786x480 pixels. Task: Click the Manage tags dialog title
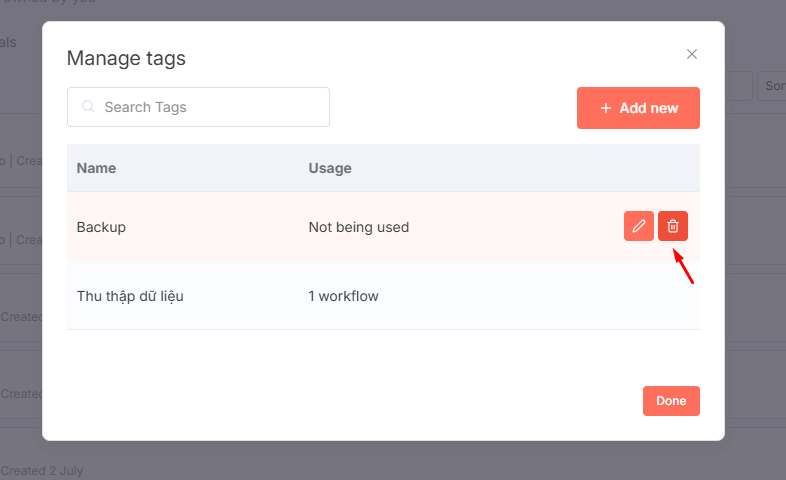(x=126, y=58)
